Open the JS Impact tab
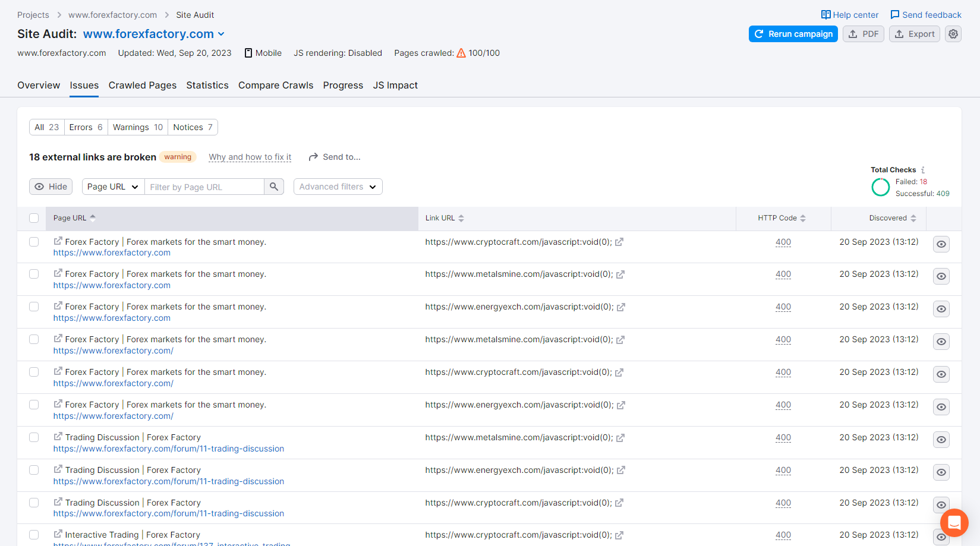This screenshot has width=980, height=546. point(395,86)
